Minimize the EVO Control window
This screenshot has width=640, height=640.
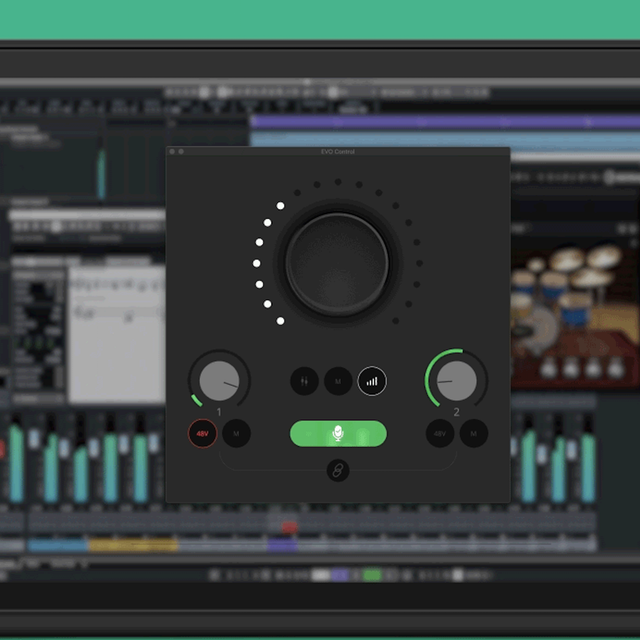(x=180, y=152)
